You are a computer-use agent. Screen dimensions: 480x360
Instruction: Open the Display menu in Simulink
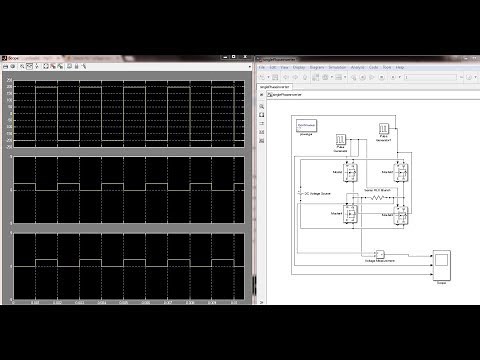pos(299,67)
